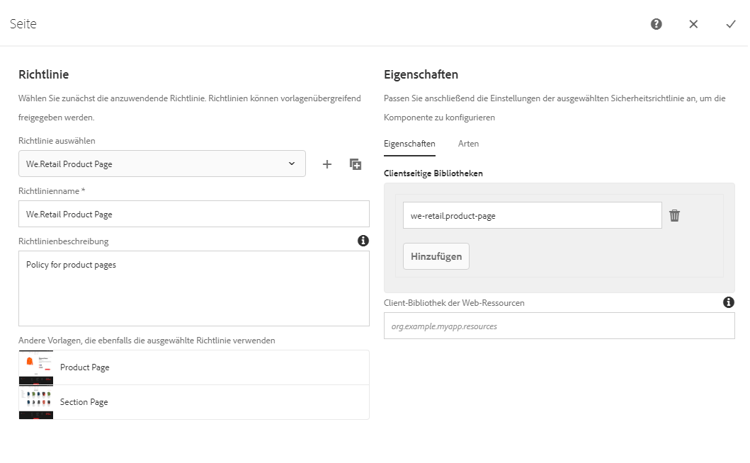Viewport: 750px width, 463px height.
Task: Click the Client-Bibliothek der Web-Ressourcen input
Action: 559,326
